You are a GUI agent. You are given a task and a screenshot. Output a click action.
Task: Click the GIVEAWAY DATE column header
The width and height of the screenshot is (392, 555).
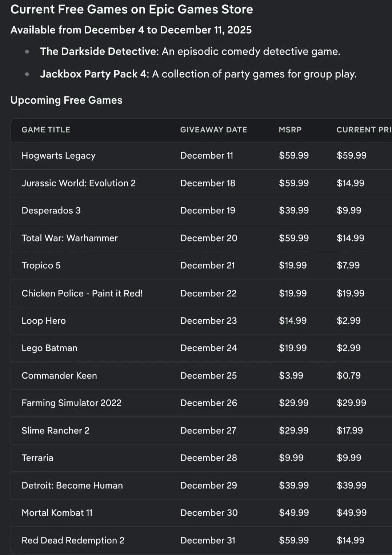213,130
